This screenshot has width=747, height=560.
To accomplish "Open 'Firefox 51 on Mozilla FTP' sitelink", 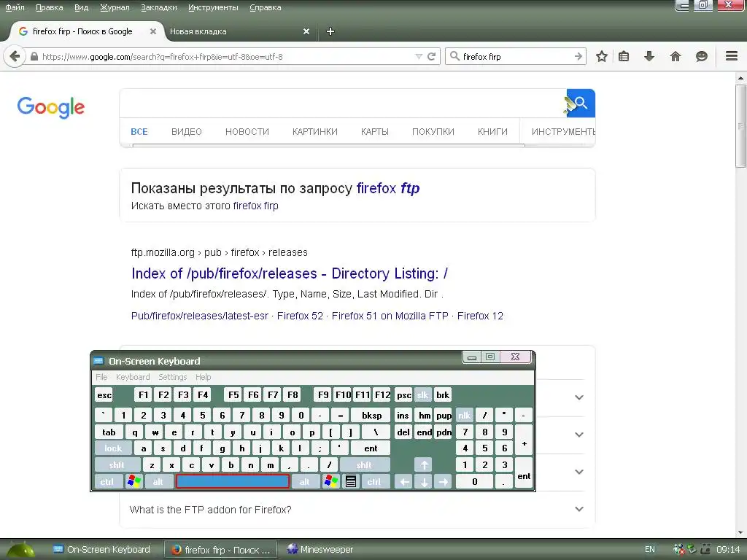I will (390, 316).
